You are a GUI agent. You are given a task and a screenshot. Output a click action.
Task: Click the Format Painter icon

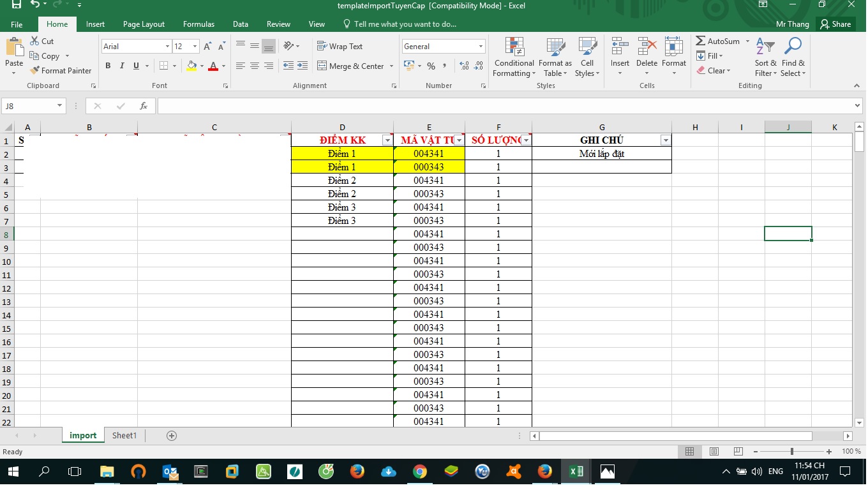click(x=35, y=71)
